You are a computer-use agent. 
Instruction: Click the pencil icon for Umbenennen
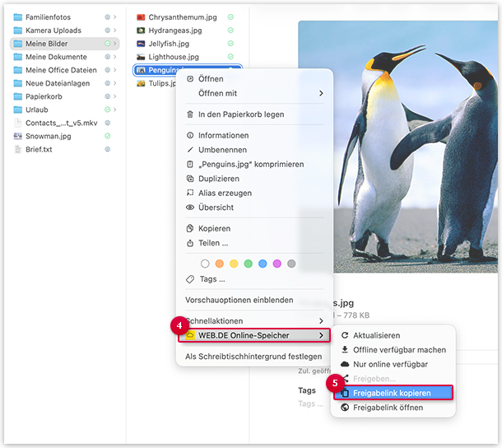pyautogui.click(x=191, y=150)
